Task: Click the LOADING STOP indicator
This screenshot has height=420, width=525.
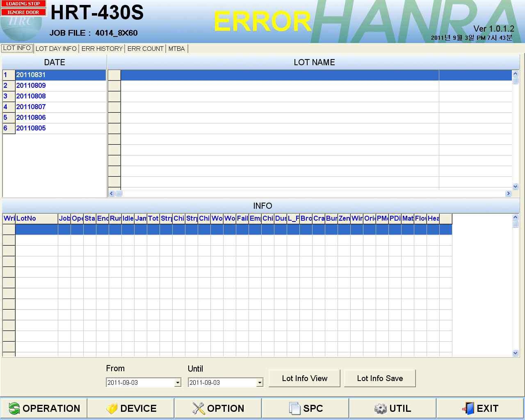Action: point(23,4)
